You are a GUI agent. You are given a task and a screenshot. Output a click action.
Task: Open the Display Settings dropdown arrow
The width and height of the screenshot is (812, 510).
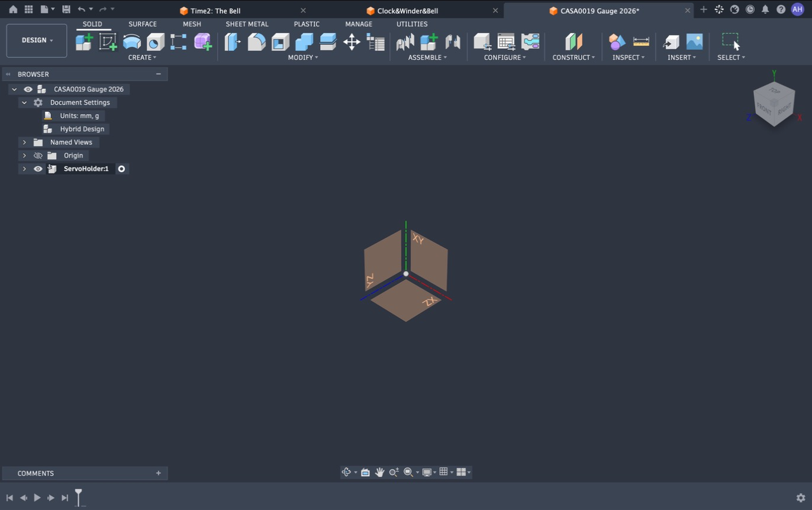tap(436, 472)
